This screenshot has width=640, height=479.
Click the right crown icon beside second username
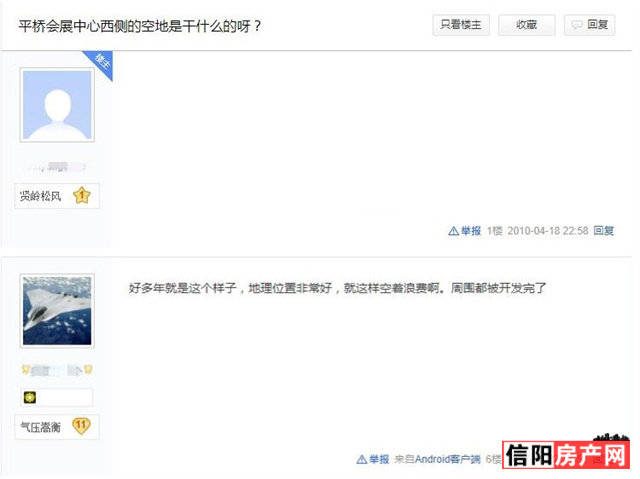88,370
